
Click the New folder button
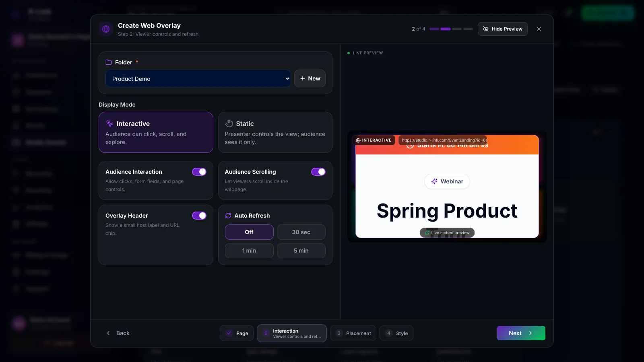[310, 78]
